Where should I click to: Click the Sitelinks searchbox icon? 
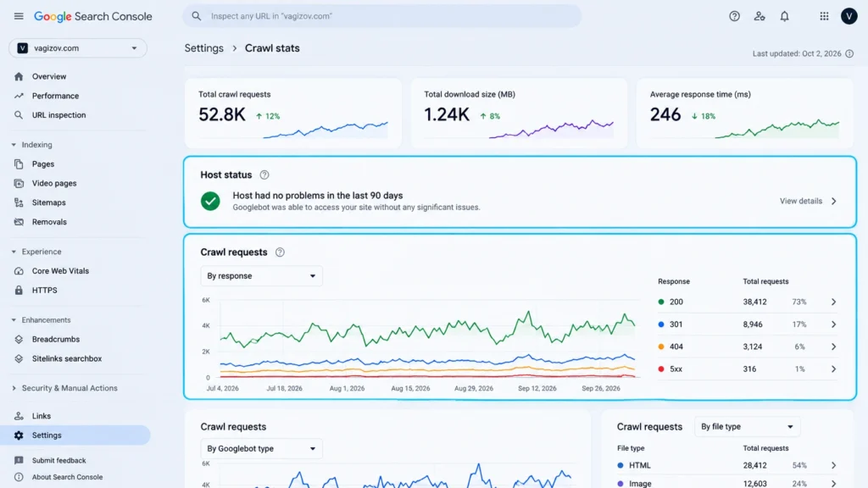click(19, 358)
